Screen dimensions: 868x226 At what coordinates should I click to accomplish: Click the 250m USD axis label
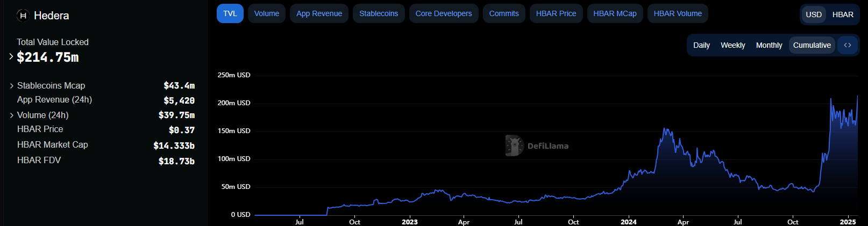point(234,75)
